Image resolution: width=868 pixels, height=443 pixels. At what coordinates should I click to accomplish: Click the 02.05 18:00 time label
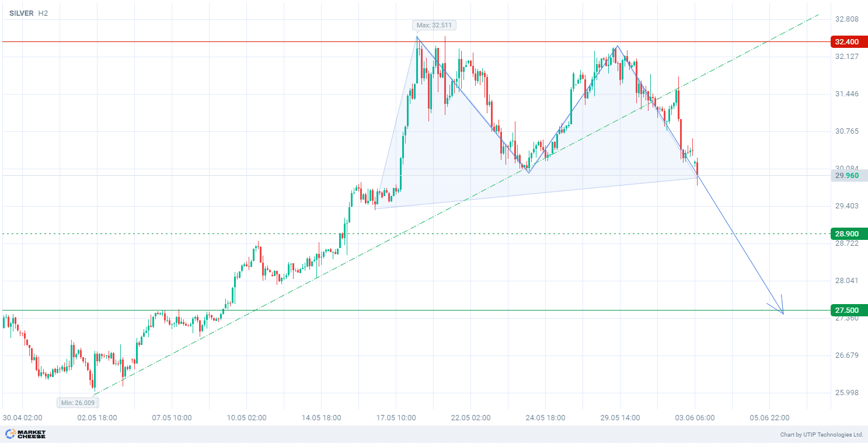click(x=97, y=418)
